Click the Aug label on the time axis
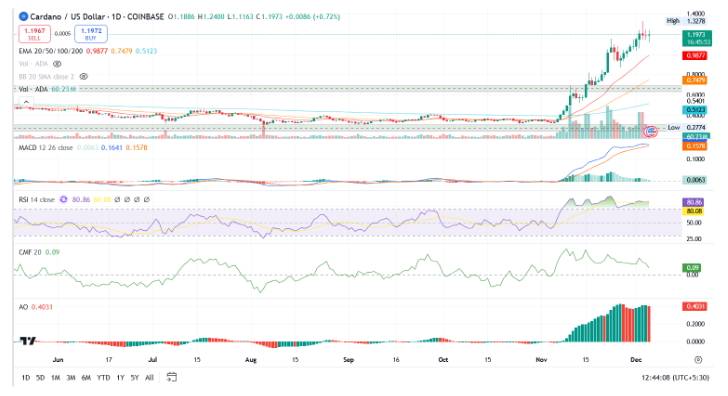728x396 pixels. coord(251,360)
